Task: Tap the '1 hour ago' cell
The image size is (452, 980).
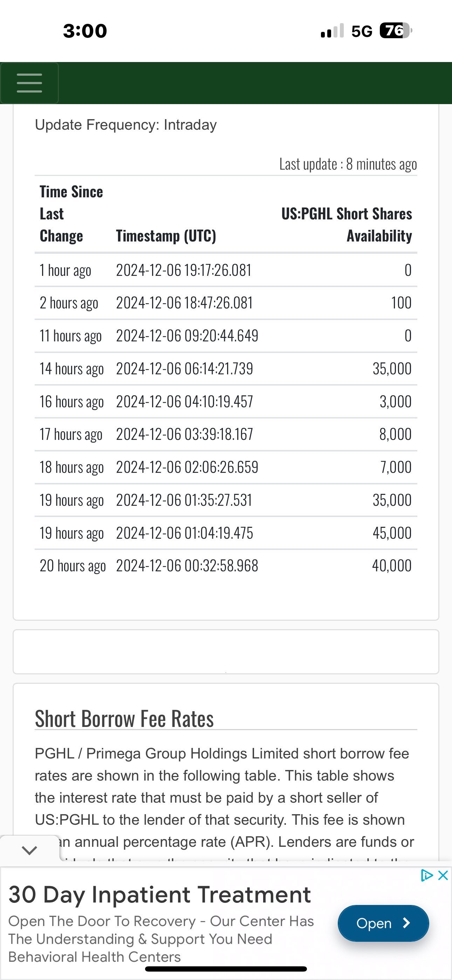Action: tap(66, 271)
